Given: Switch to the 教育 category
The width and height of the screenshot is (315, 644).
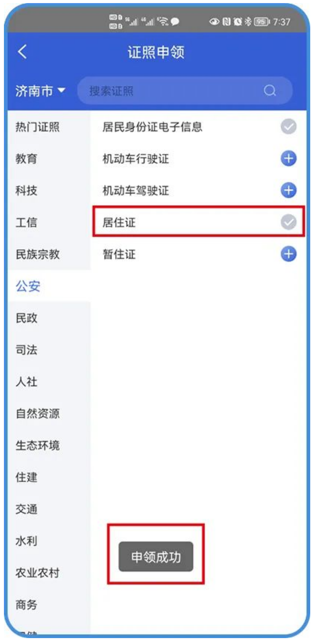Looking at the screenshot, I should [x=26, y=159].
